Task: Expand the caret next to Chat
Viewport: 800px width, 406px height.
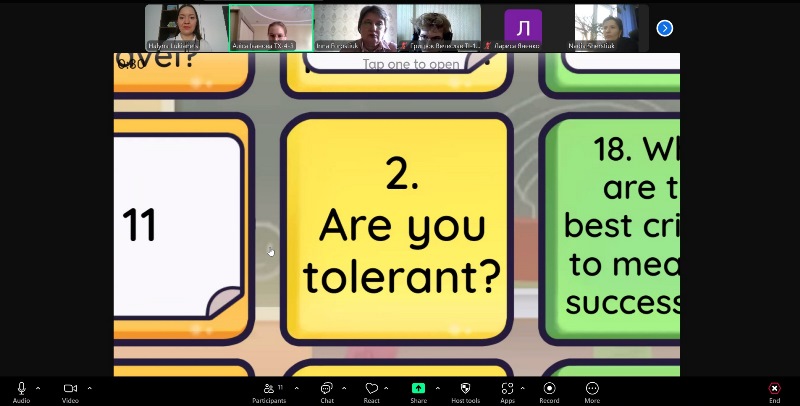Action: pyautogui.click(x=344, y=388)
